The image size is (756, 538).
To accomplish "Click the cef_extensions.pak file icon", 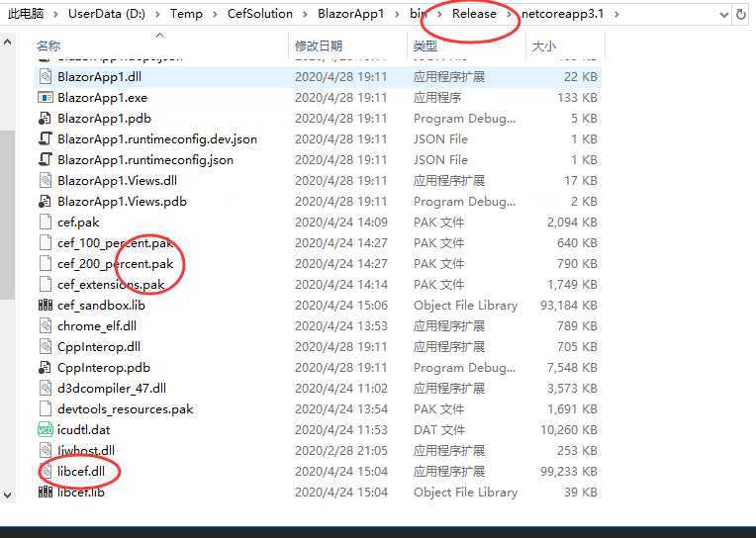I will point(45,285).
